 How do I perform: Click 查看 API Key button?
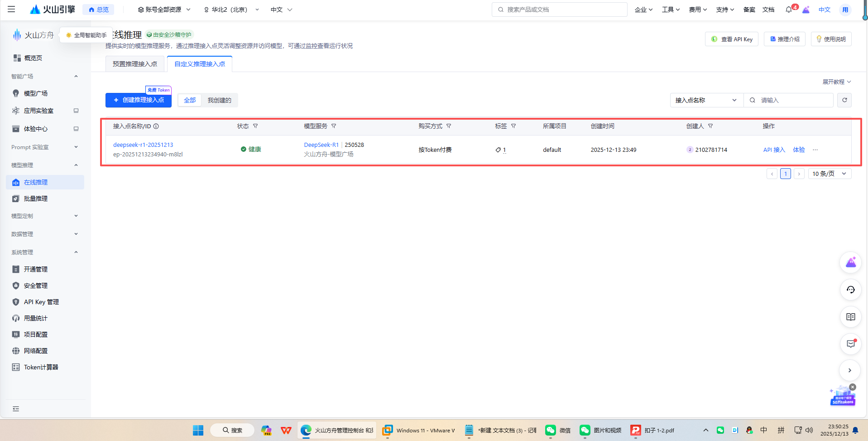(732, 39)
